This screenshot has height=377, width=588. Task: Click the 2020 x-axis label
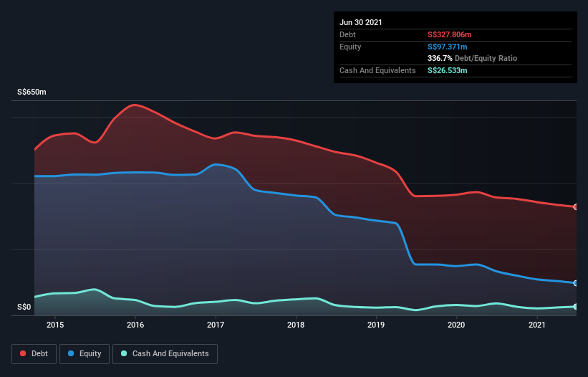point(456,325)
